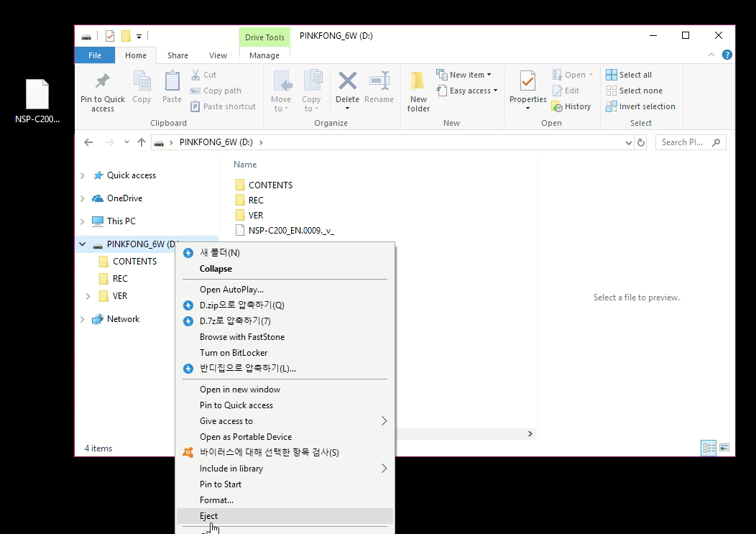Expand the VER folder in navigation tree
This screenshot has width=756, height=534.
(88, 296)
